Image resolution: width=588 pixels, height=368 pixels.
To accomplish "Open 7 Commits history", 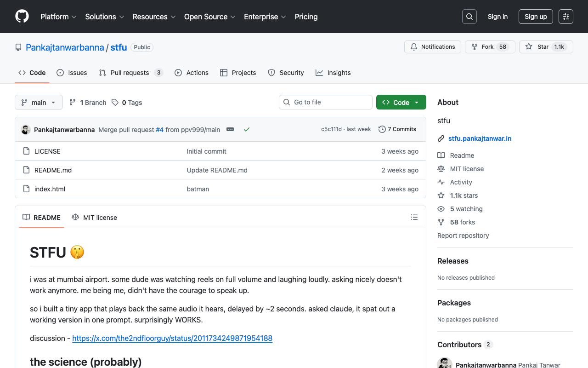I will [x=397, y=129].
